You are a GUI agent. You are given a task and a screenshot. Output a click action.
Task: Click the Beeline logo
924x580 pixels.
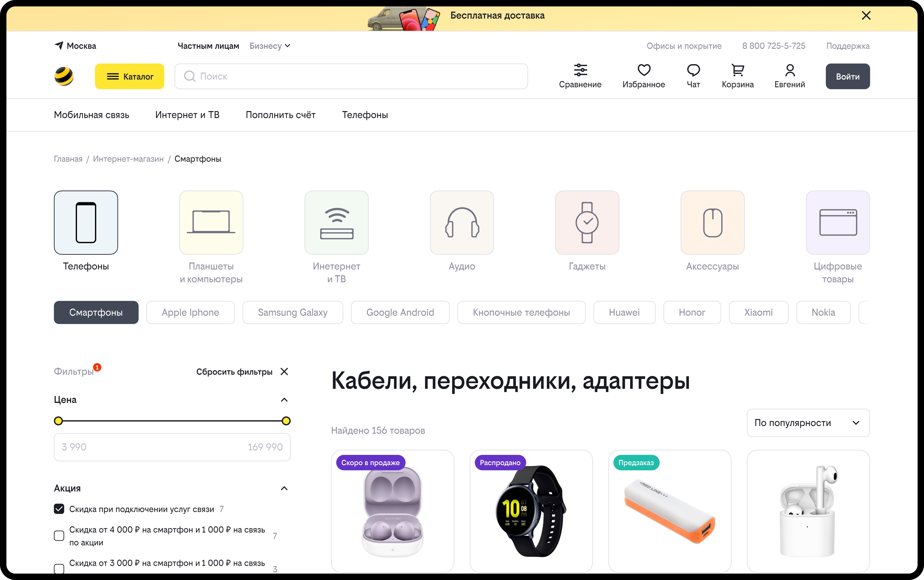click(64, 76)
